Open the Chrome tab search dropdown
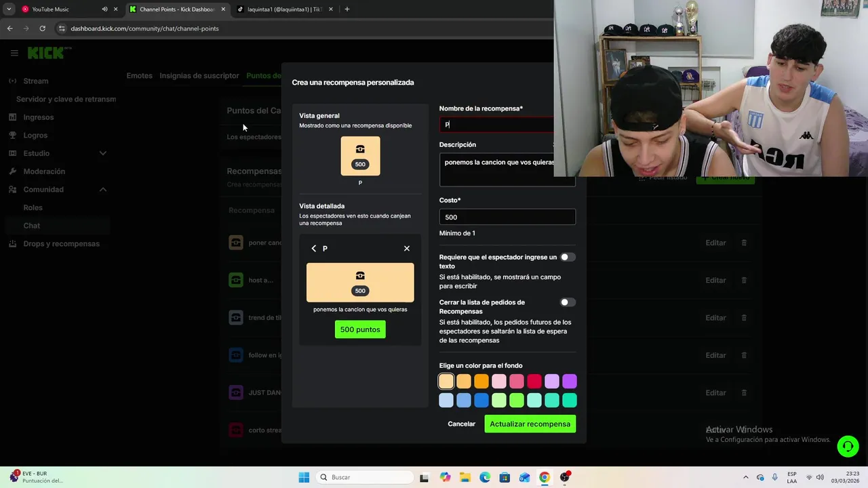This screenshot has width=868, height=488. tap(9, 9)
